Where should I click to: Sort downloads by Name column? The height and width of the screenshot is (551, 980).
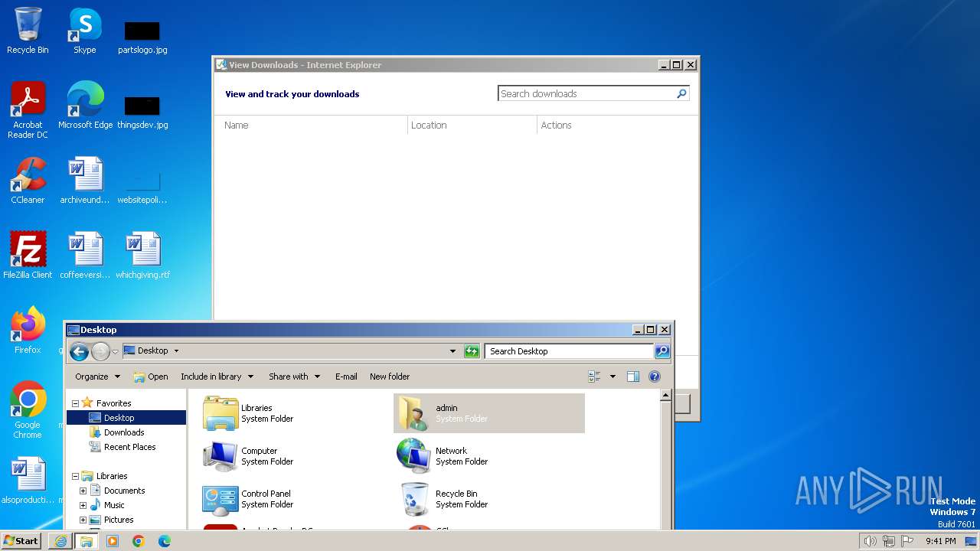(x=237, y=126)
